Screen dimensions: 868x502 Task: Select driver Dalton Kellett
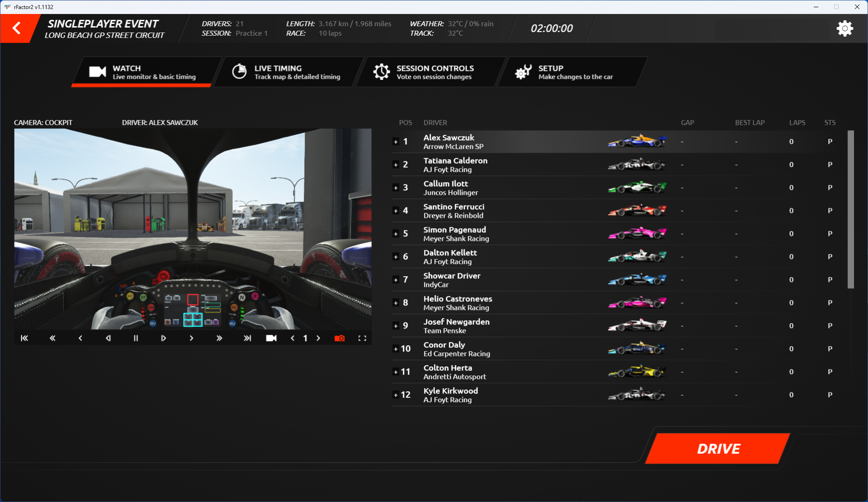tap(450, 253)
